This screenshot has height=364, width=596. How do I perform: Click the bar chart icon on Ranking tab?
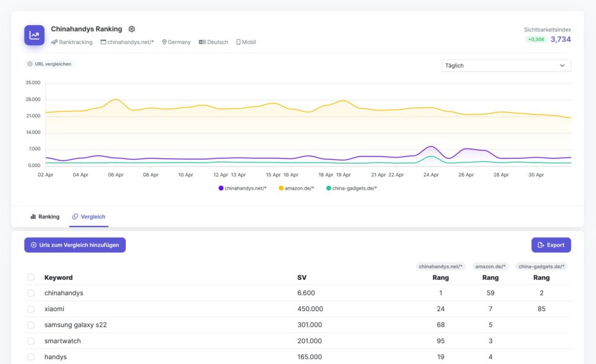click(33, 216)
